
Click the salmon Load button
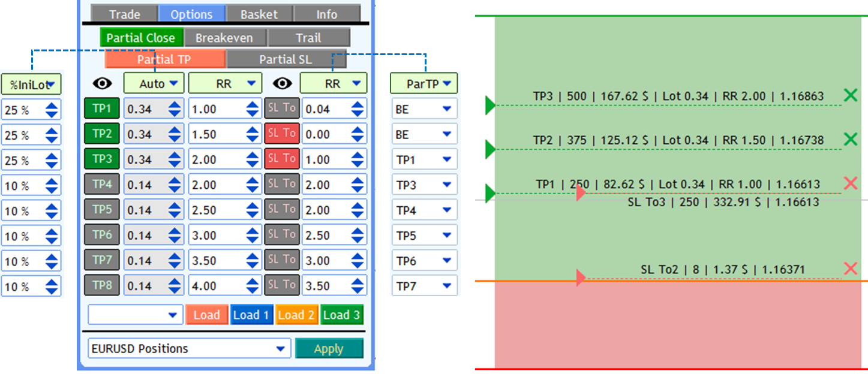(207, 315)
